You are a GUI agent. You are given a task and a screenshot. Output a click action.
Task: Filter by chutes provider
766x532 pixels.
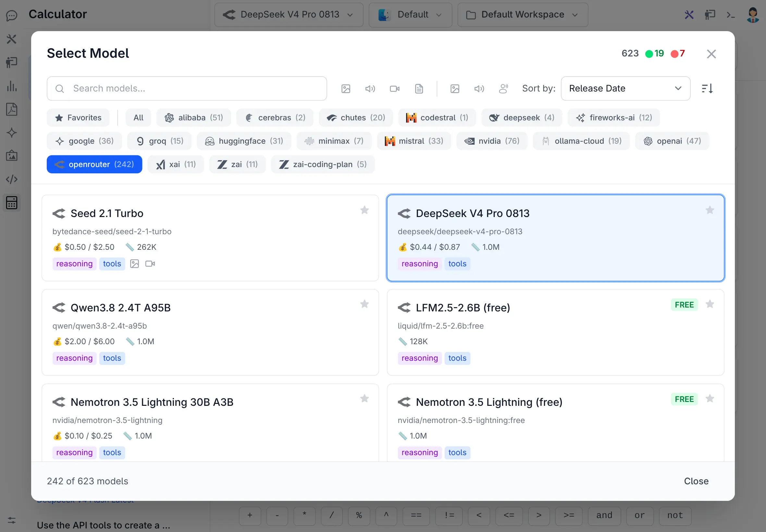tap(356, 118)
